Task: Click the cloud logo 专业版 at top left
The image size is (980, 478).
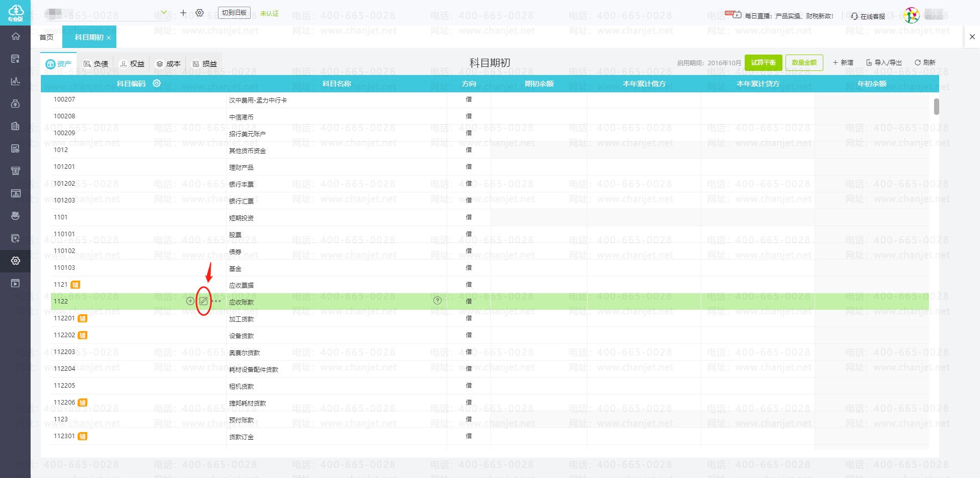Action: click(x=15, y=13)
